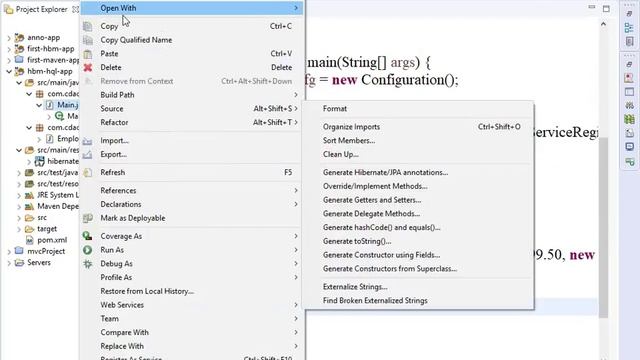Collapse the src/main/java source folder
The image size is (640, 360).
coord(19,82)
